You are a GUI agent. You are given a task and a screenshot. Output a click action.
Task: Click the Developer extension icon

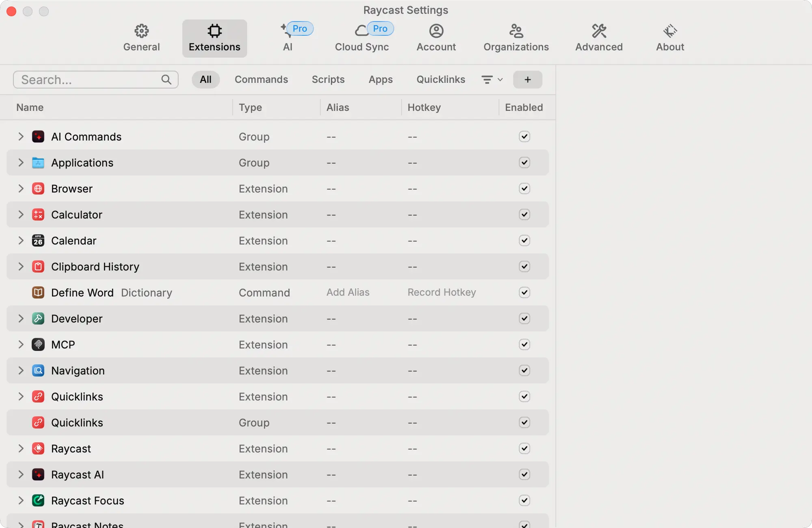(x=38, y=318)
